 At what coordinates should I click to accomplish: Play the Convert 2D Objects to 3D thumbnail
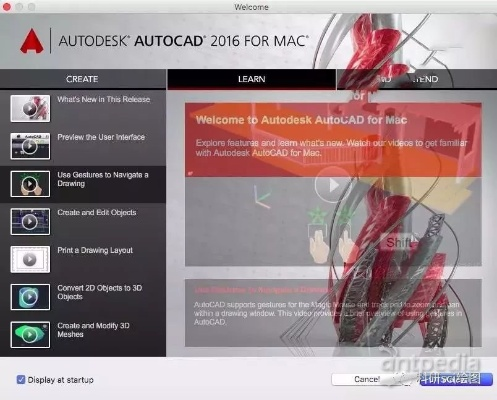30,297
